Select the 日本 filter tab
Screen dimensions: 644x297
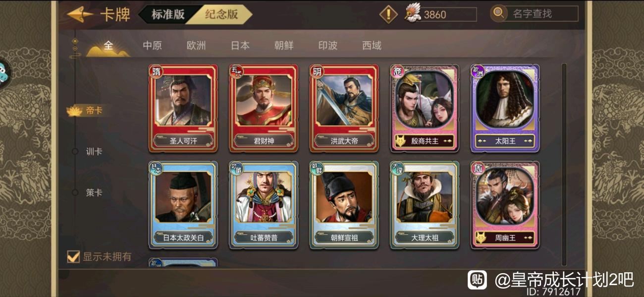[240, 46]
